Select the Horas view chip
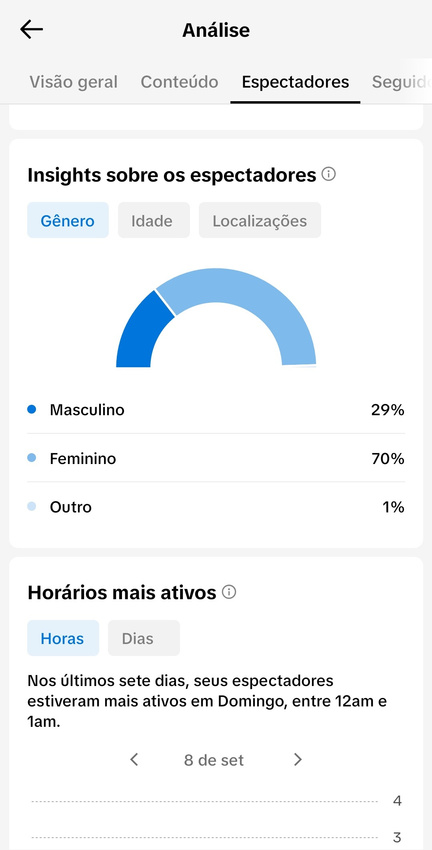The height and width of the screenshot is (850, 432). (63, 638)
